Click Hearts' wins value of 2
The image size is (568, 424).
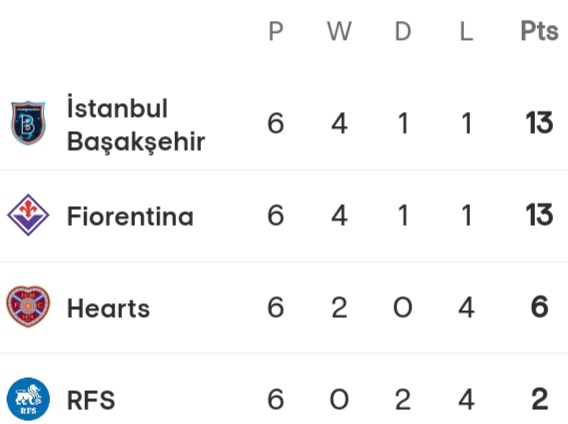point(339,307)
